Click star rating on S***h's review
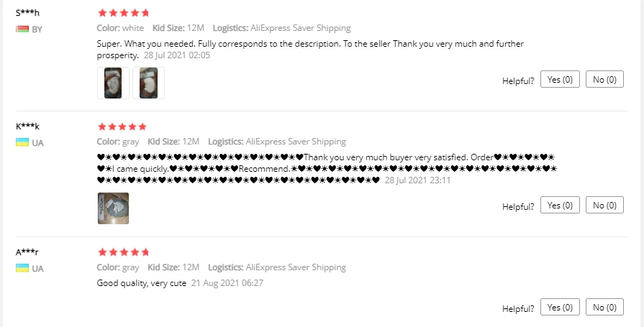Viewport: 644px width, 327px height. (x=123, y=13)
